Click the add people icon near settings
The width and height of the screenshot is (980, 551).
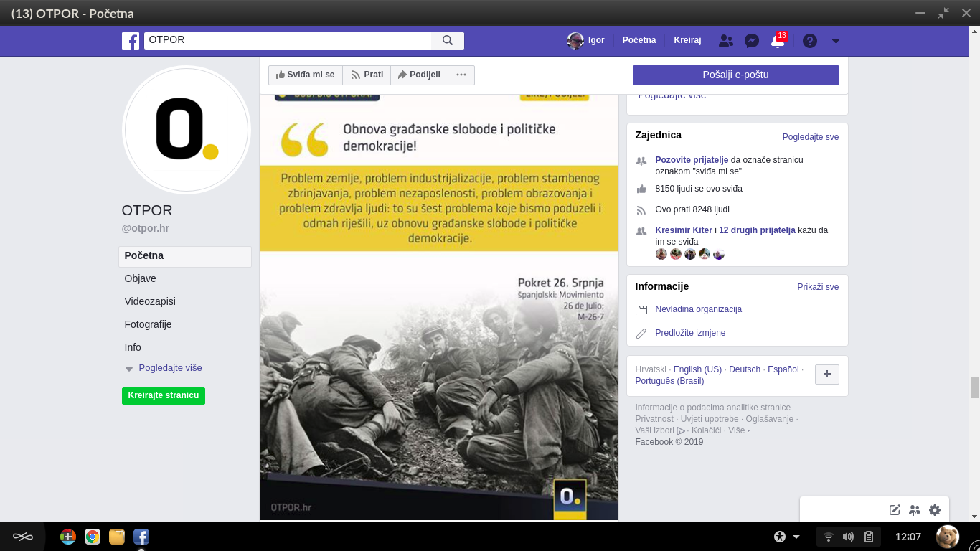coord(914,509)
